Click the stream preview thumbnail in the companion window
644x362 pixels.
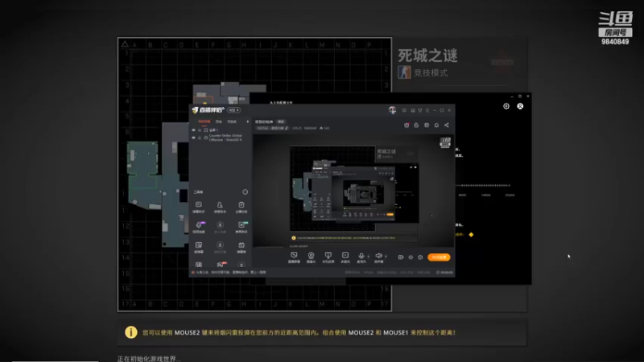[x=353, y=189]
